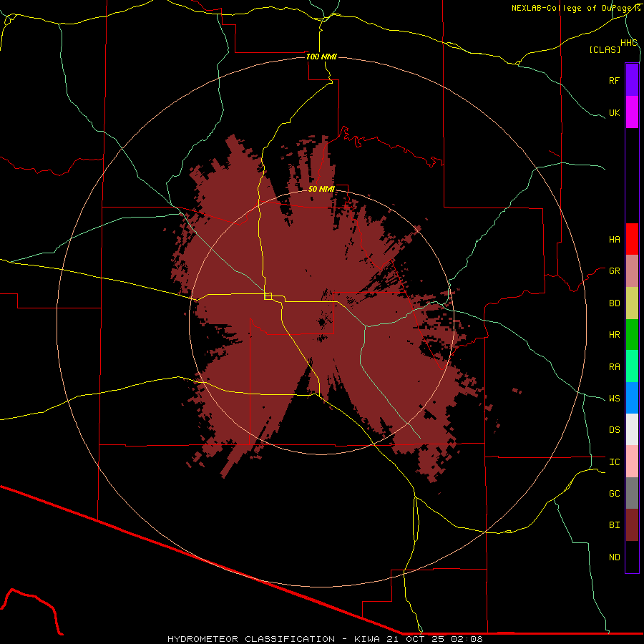This screenshot has width=644, height=644.
Task: Click the 50 NMI range ring label
Action: pos(321,189)
